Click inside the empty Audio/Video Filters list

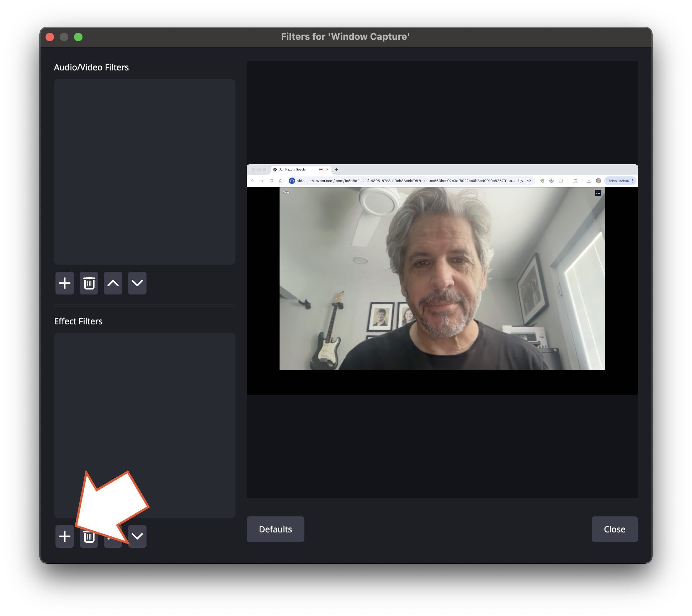pyautogui.click(x=144, y=171)
